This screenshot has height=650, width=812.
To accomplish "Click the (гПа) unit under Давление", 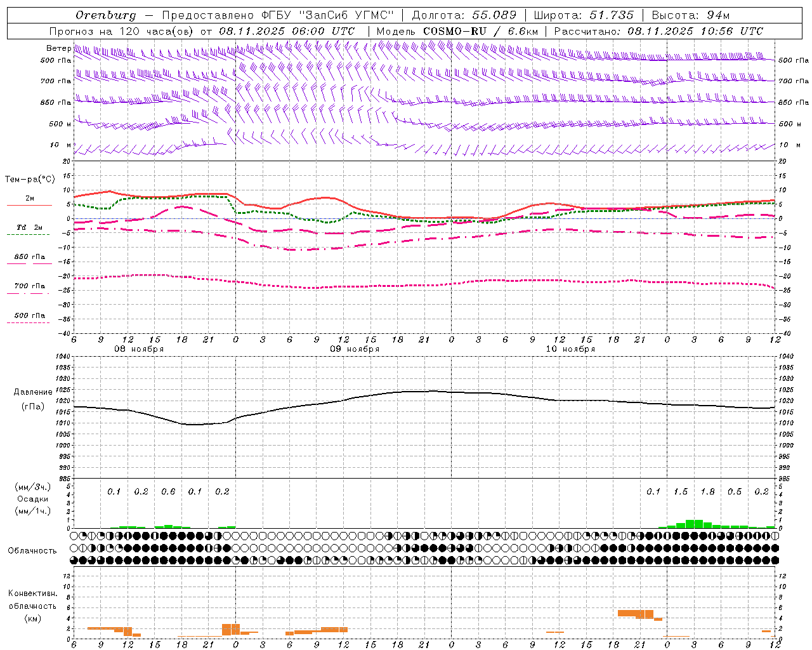I will 33,406.
